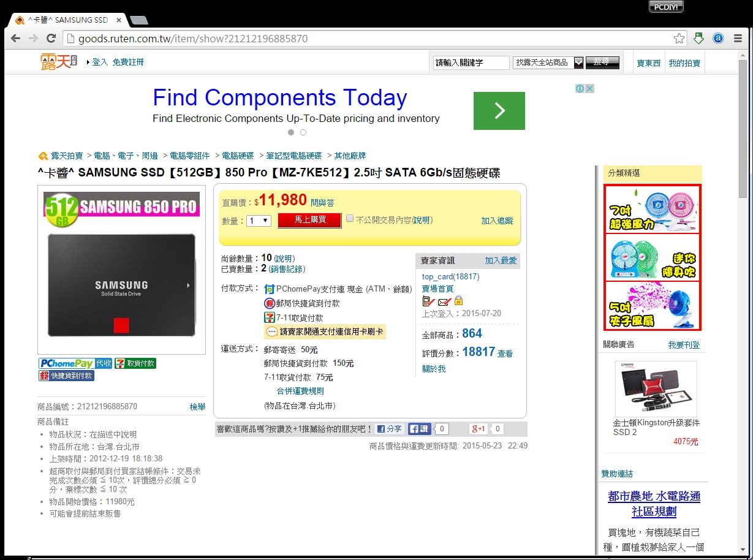Viewport: 753px width, 560px height.
Task: Click the post office icon beside 郵局快捷貨到付款
Action: pyautogui.click(x=270, y=303)
